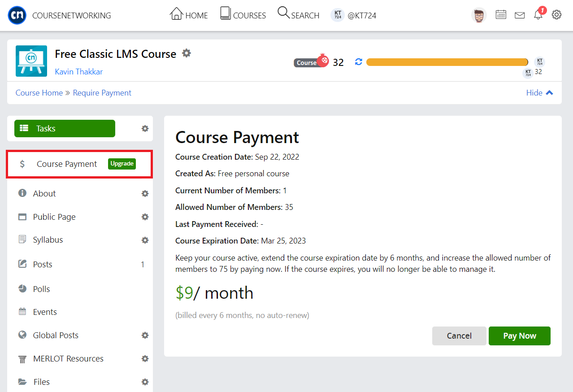Screen dimensions: 573x392
Task: Open Kavin Thakkar instructor link
Action: click(79, 72)
